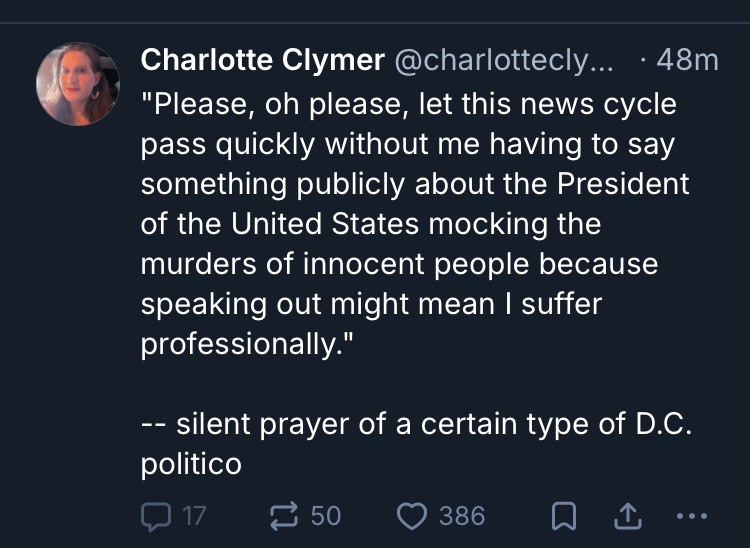Click the like count 386
This screenshot has height=548, width=750.
point(462,516)
